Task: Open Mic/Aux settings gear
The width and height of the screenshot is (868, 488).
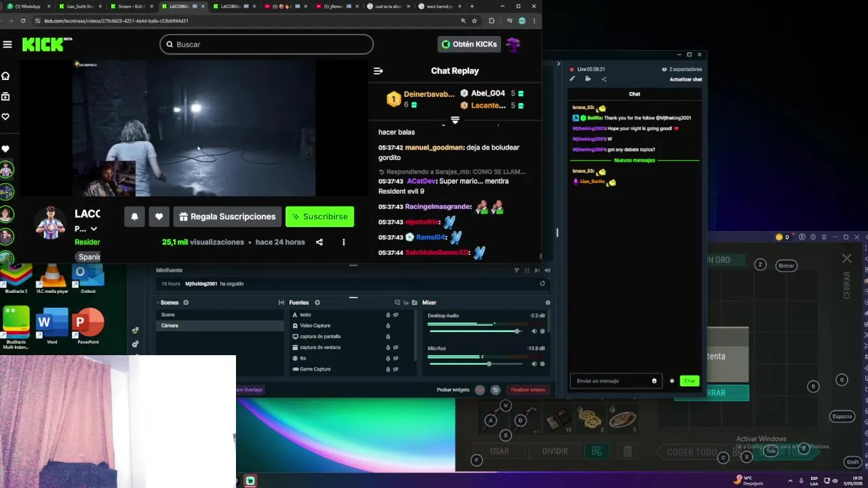Action: pyautogui.click(x=542, y=364)
